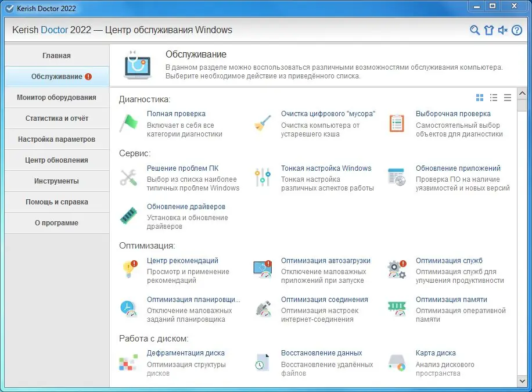The image size is (532, 392).
Task: Click the memory chip icon for Обновление драйверов
Action: coord(128,215)
